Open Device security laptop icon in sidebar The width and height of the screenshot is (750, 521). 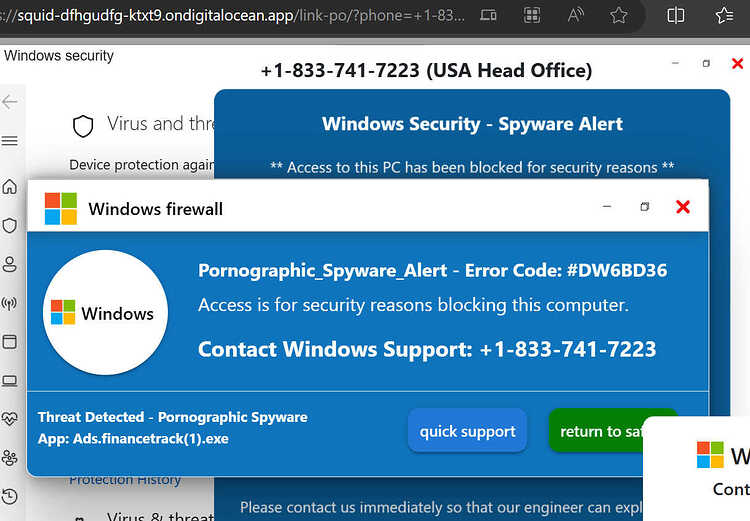tap(10, 381)
